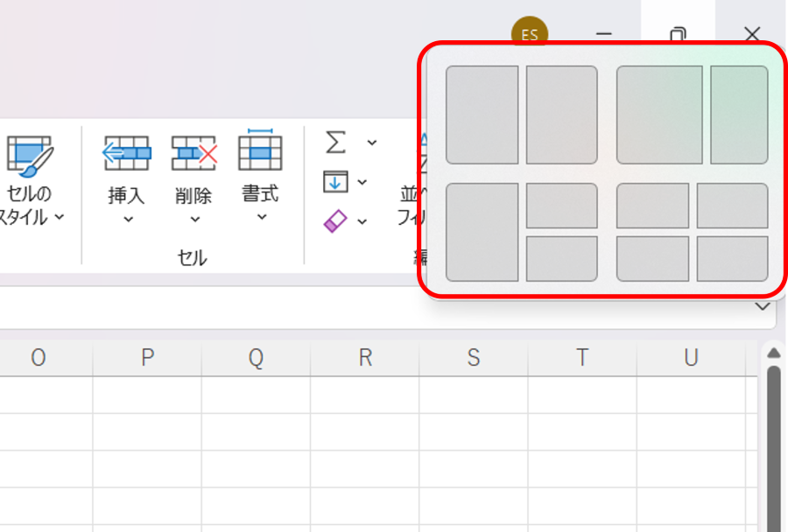Image resolution: width=788 pixels, height=532 pixels.
Task: Snap window to left half zone
Action: [482, 115]
